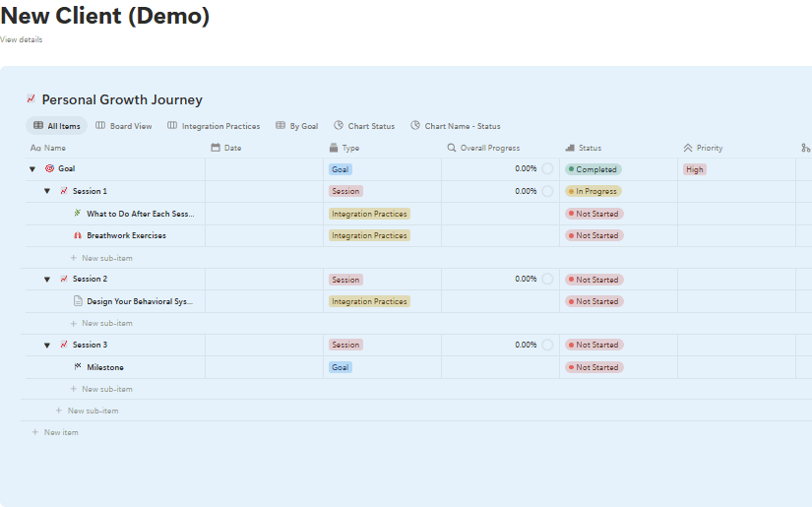Image resolution: width=812 pixels, height=507 pixels.
Task: Click the View details link
Action: 22,39
